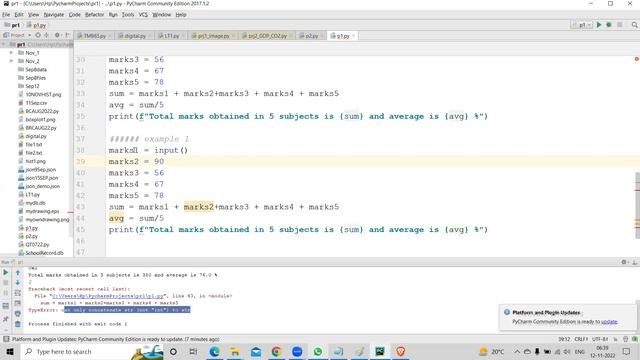Click pr1 breadcrumb in navigation bar

coord(12,25)
